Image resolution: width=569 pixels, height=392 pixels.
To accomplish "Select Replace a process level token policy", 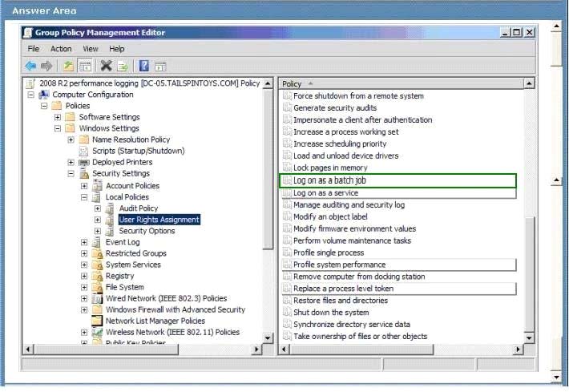I will pyautogui.click(x=399, y=289).
